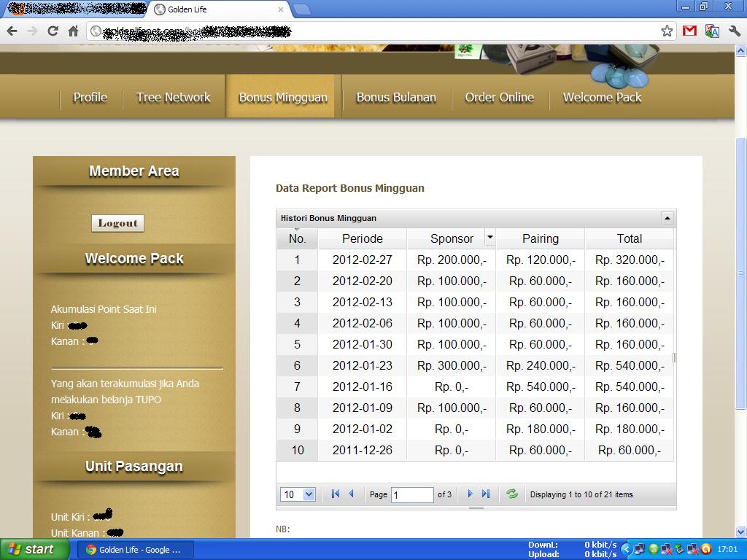Reload the page in Chrome
The image size is (747, 560).
pos(53,31)
